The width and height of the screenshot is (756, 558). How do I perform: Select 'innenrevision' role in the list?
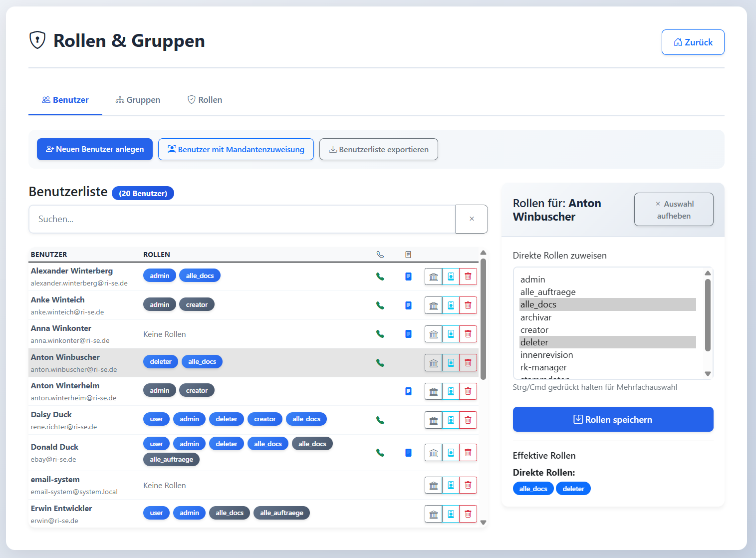click(546, 355)
